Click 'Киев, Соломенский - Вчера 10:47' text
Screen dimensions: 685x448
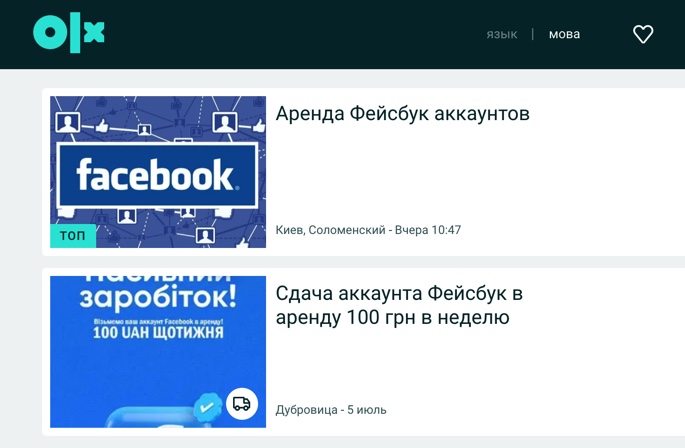(x=368, y=230)
